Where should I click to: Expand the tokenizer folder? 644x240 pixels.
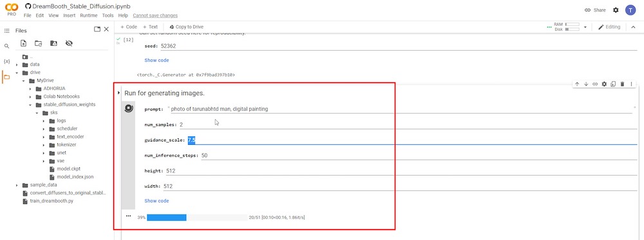tap(44, 145)
